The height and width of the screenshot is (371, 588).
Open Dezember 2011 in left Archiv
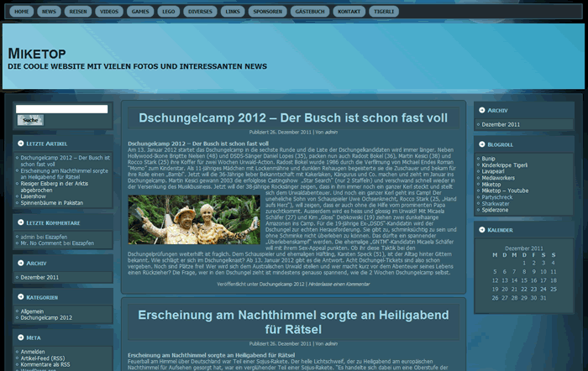pyautogui.click(x=39, y=277)
